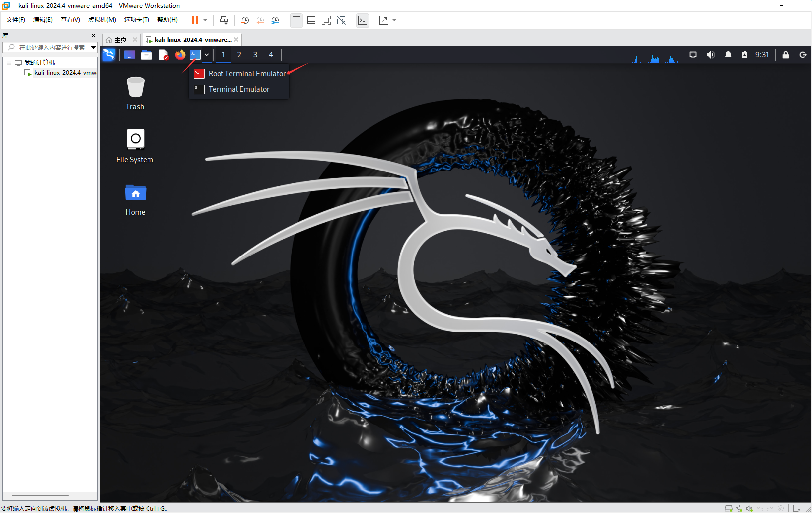Switch to workspace 4
The height and width of the screenshot is (513, 812).
coord(271,55)
